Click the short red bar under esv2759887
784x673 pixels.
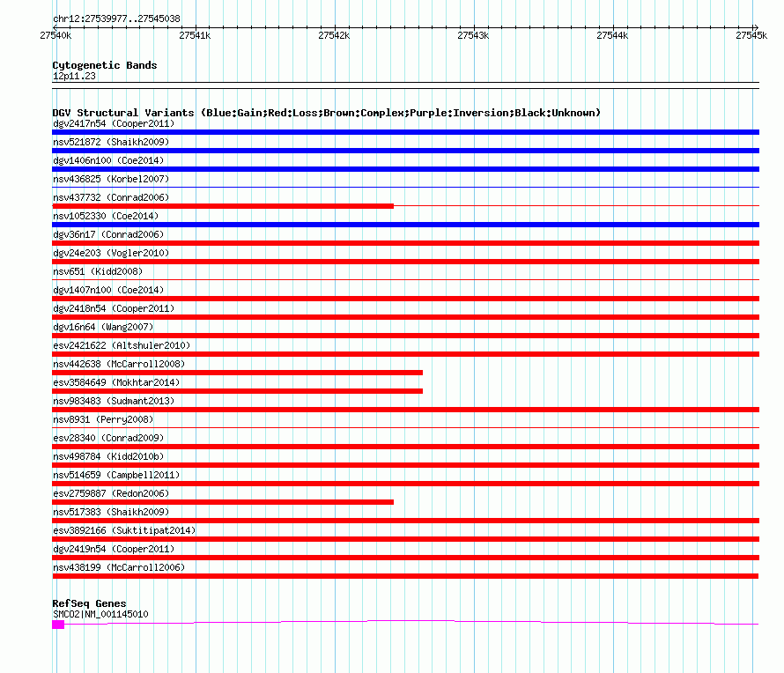(223, 502)
